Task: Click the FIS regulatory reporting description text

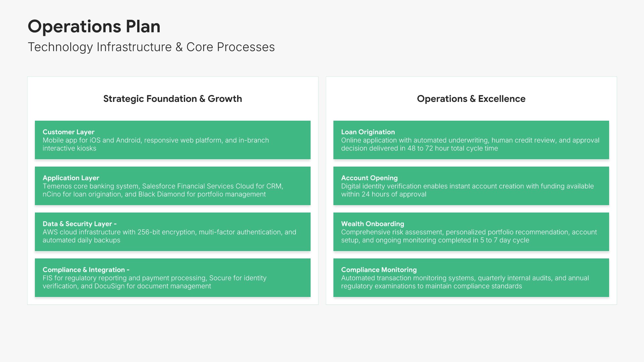Action: click(154, 282)
